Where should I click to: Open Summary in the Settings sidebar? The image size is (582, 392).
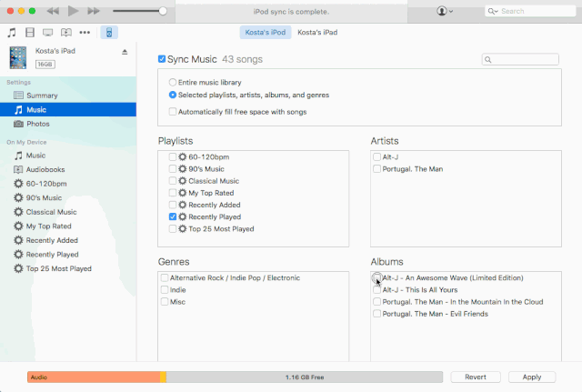tap(68, 95)
